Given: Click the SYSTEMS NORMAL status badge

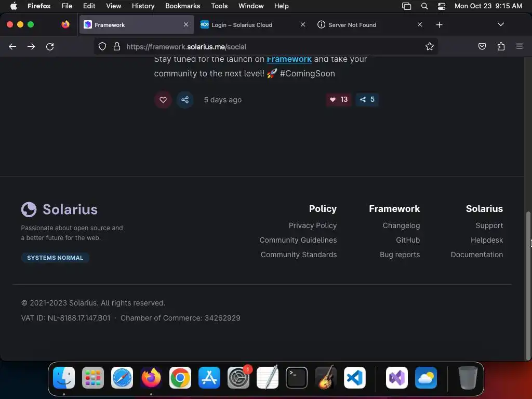Looking at the screenshot, I should (55, 258).
